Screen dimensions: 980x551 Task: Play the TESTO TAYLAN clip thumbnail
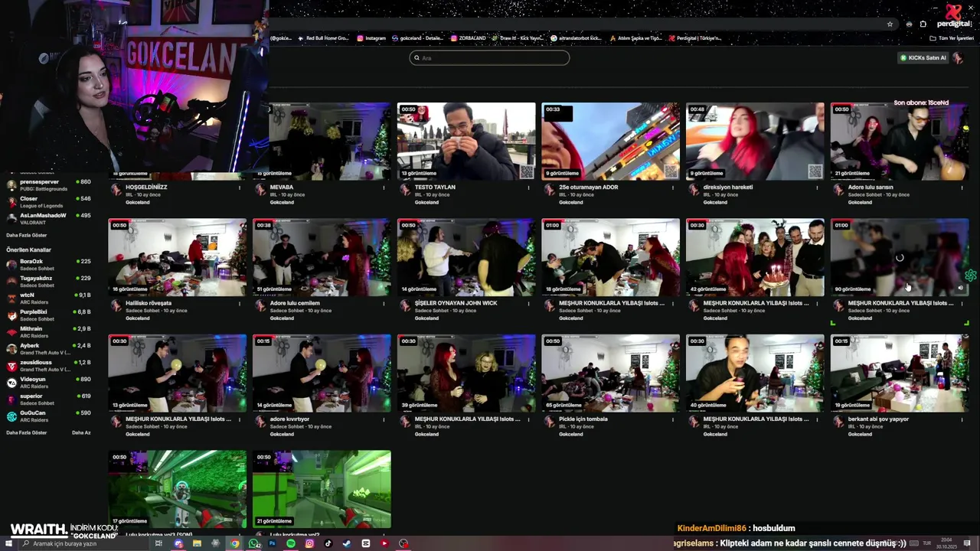(466, 142)
